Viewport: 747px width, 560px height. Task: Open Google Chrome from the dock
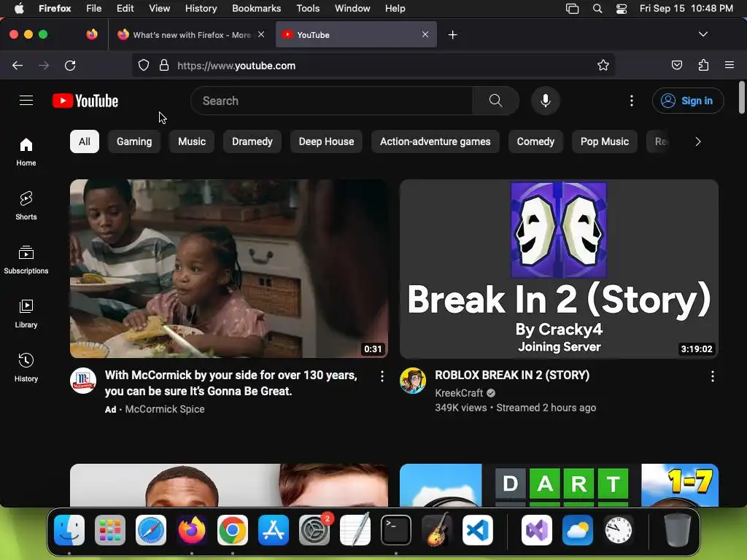point(233,530)
